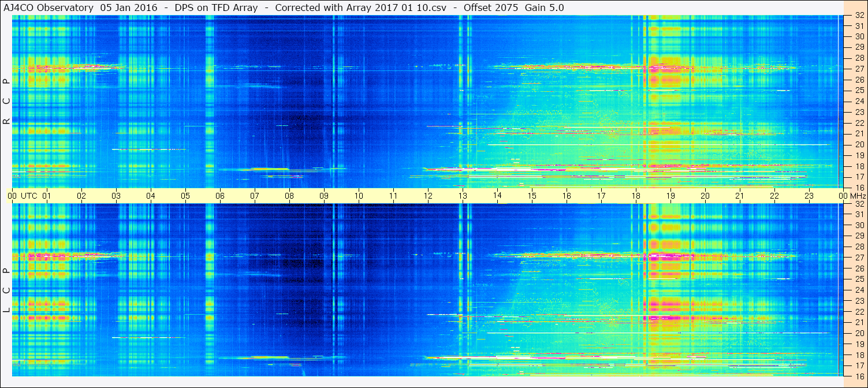Click the 'DPS on TFD Array' header text
This screenshot has height=388, width=868.
[x=216, y=8]
